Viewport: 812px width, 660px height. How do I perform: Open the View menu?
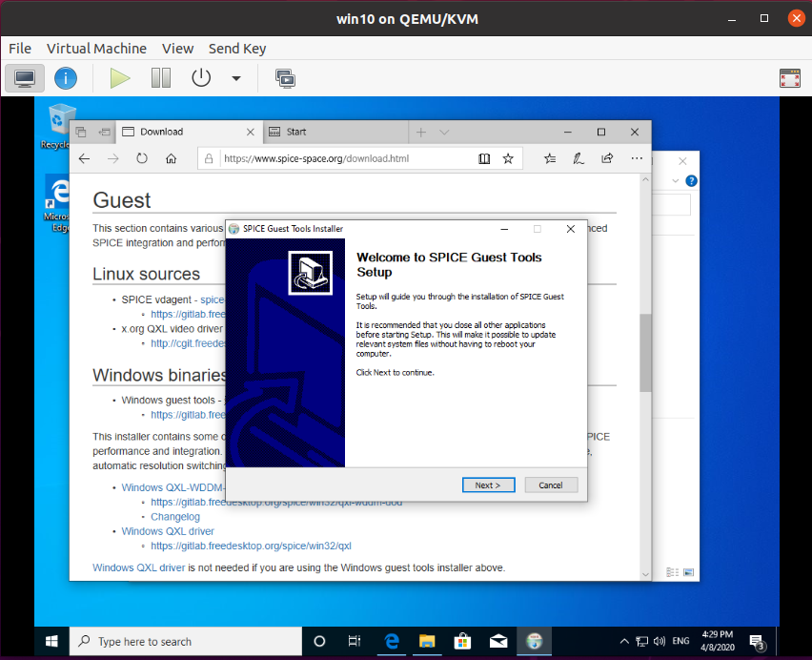[x=177, y=49]
